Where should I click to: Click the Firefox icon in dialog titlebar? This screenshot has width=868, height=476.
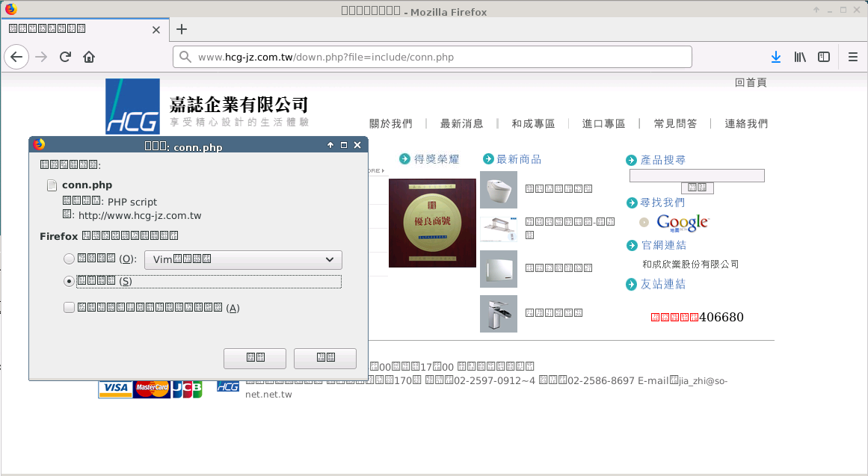tap(39, 144)
